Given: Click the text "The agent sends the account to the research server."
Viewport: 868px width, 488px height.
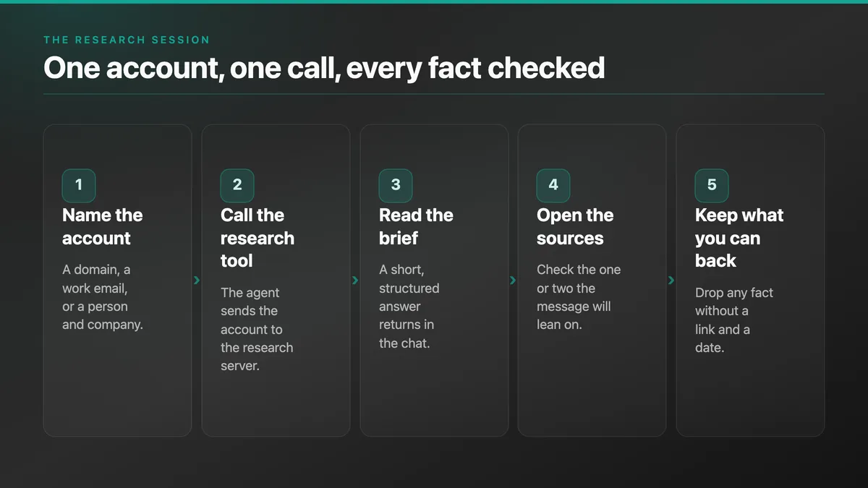Looking at the screenshot, I should 257,329.
